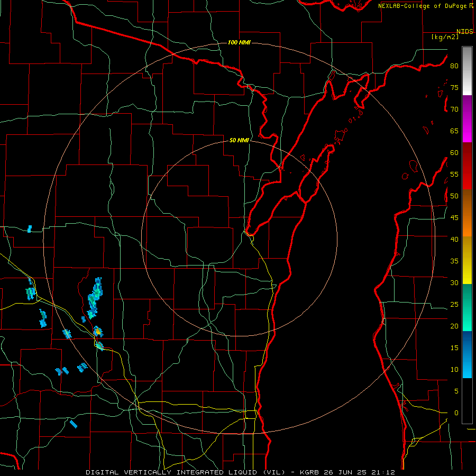This screenshot has width=476, height=476.
Task: Click the 50 NMI range ring label
Action: pyautogui.click(x=239, y=140)
